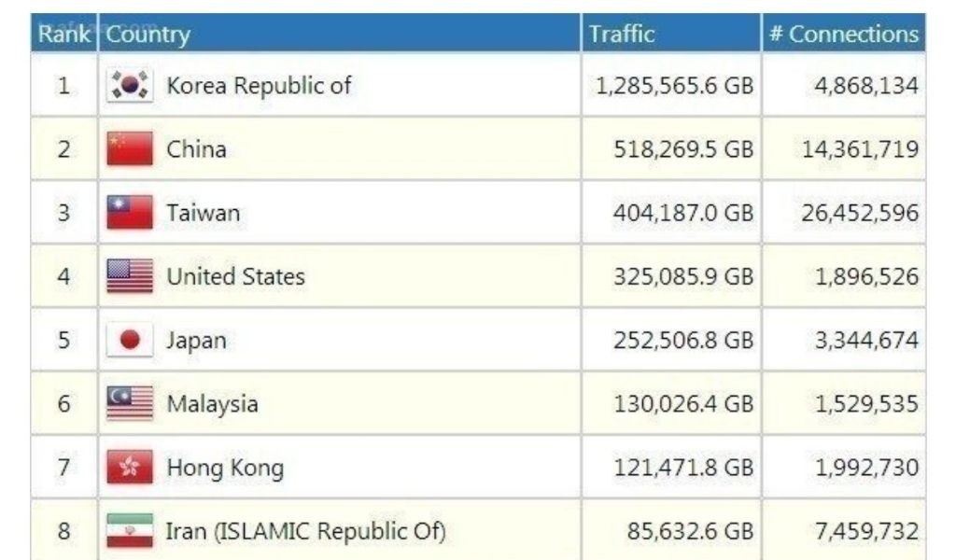The width and height of the screenshot is (956, 560).
Task: Select China's traffic value 518,269.5 GB
Action: (x=682, y=149)
